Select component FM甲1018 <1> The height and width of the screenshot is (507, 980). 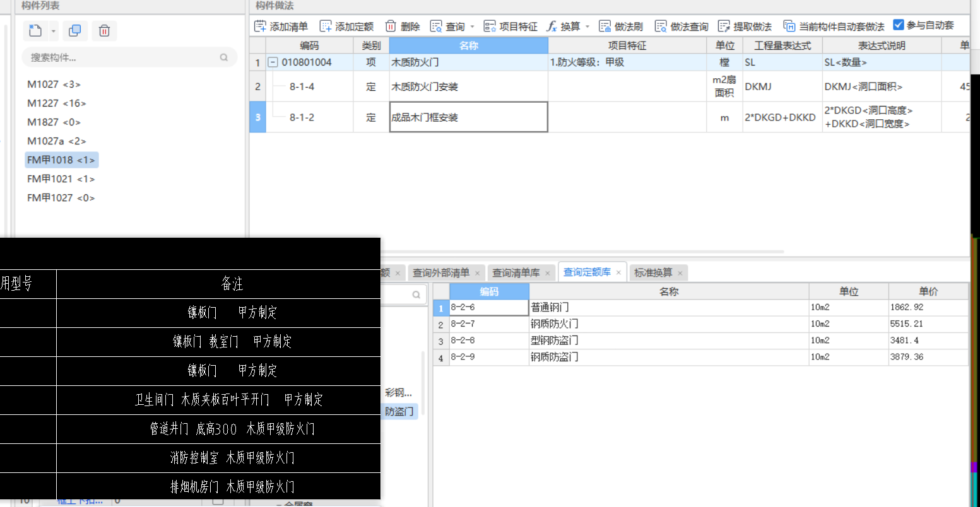[61, 160]
